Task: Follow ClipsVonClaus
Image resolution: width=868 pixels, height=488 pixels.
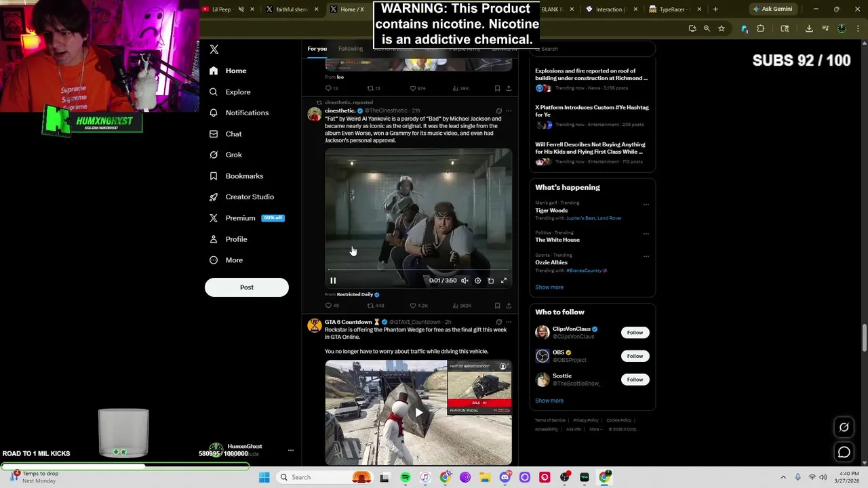Action: (x=635, y=333)
